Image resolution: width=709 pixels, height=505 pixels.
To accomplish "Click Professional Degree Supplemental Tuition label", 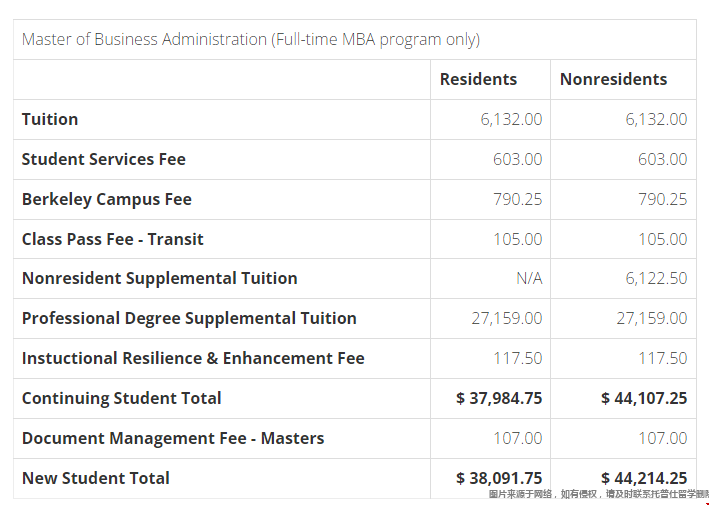I will 189,318.
